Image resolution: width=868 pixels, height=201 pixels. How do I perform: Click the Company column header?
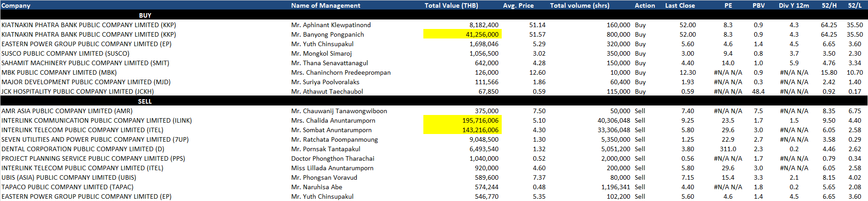click(x=16, y=5)
